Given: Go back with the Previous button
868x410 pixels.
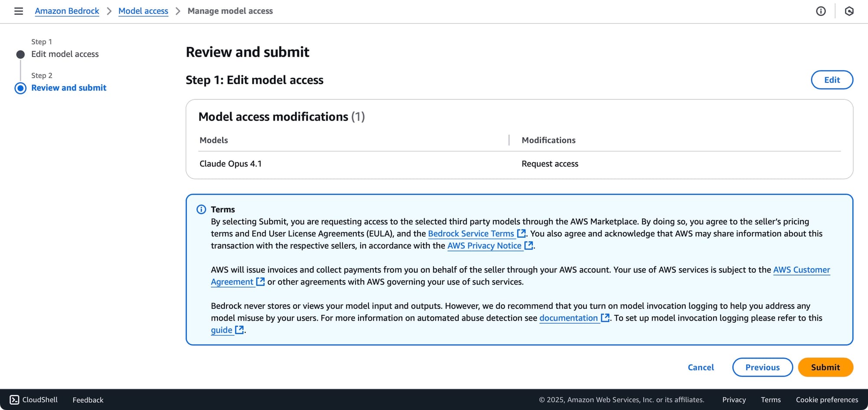Looking at the screenshot, I should (763, 367).
